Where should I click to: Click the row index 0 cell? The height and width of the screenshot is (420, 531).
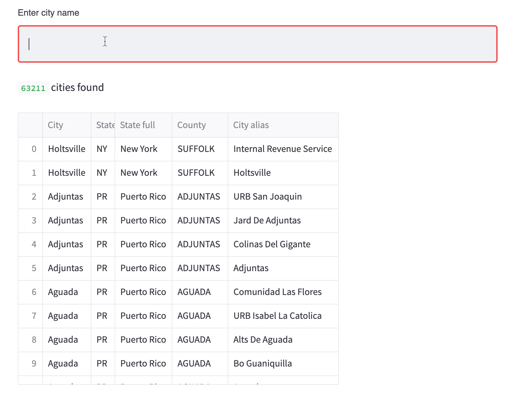coord(34,149)
